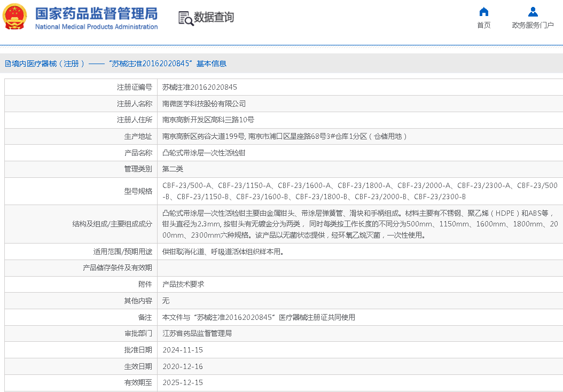
Task: Click the 附件 label
Action: [145, 284]
